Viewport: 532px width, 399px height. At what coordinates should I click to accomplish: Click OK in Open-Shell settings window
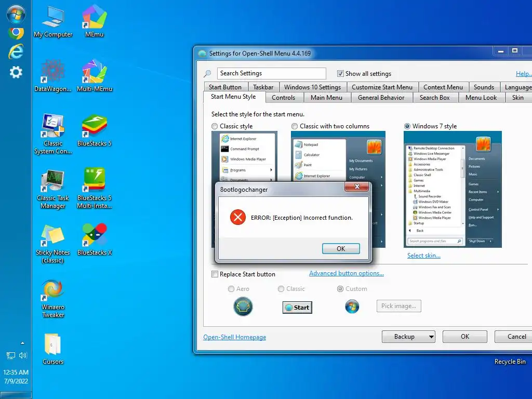pos(465,337)
